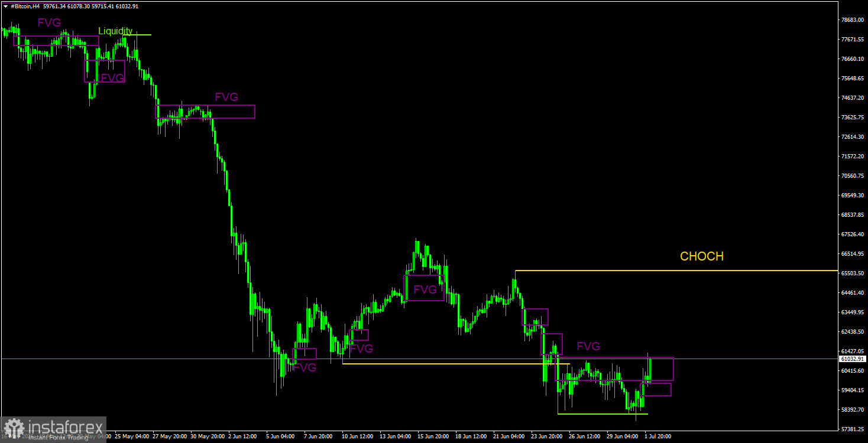Click the 26 Jun 12:00 time label
The image size is (868, 443).
[586, 437]
